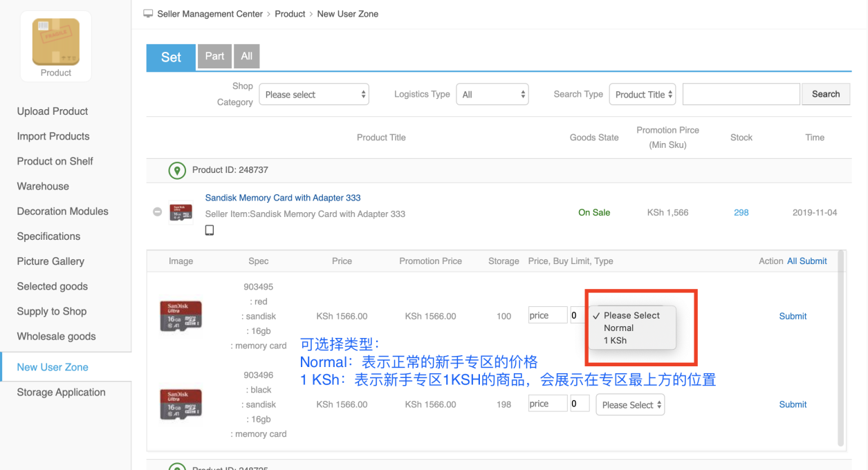The image size is (868, 470).
Task: Select Selected goods menu item
Action: coord(53,286)
